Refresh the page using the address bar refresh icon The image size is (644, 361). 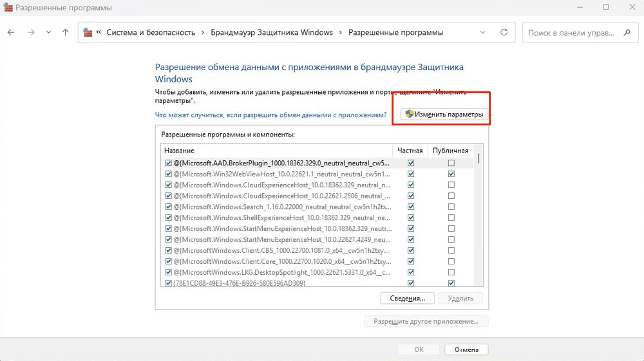tap(504, 32)
